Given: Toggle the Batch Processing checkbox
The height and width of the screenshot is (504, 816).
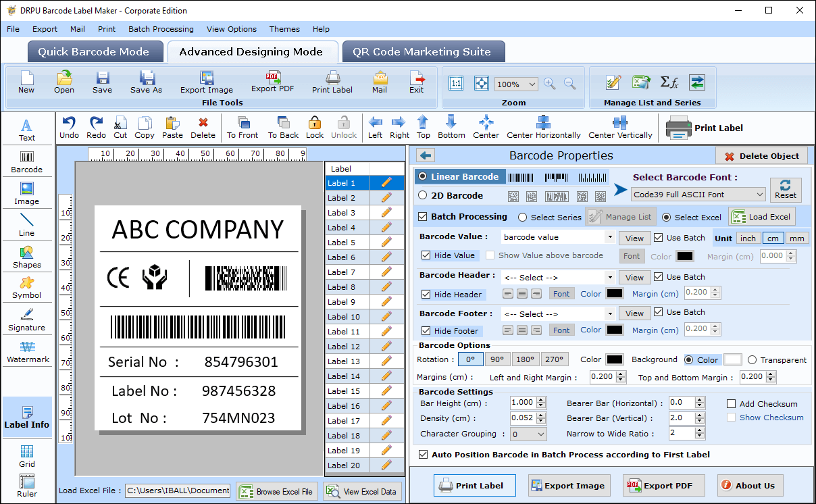Looking at the screenshot, I should coord(423,217).
